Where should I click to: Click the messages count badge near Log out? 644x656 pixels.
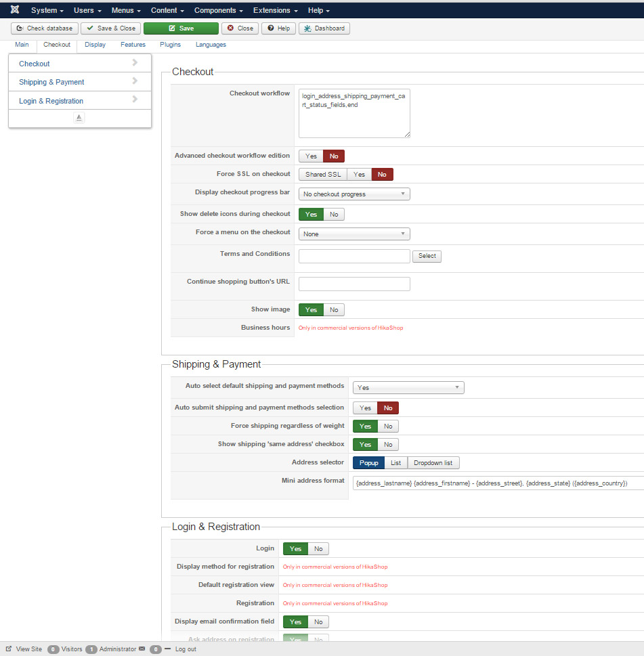(x=155, y=649)
